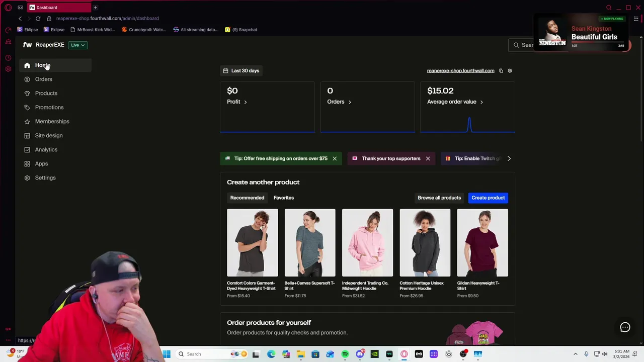Click the Sean Kingston album art
Screen dimensions: 644x362
coord(552,33)
